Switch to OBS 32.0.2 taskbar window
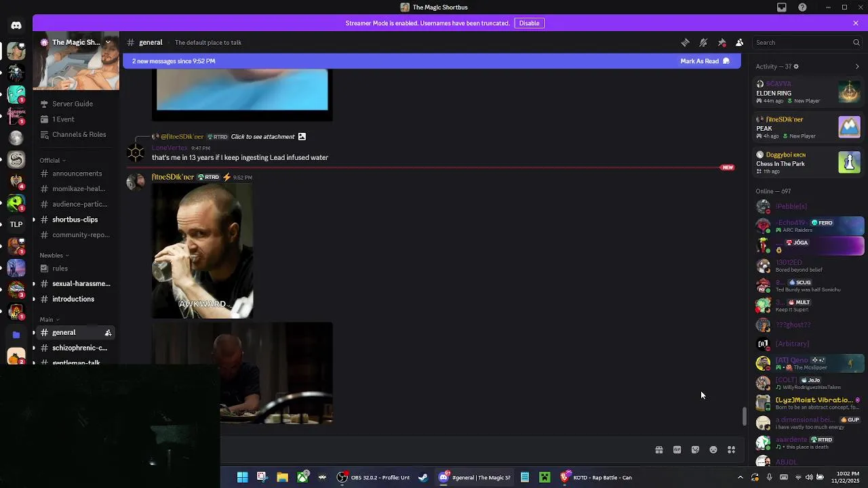This screenshot has width=868, height=488. pos(374,478)
